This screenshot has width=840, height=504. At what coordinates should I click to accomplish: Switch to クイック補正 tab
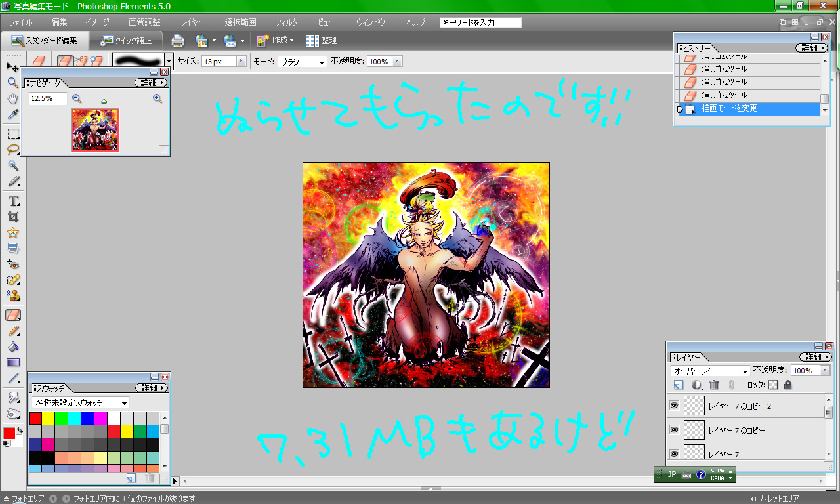127,41
